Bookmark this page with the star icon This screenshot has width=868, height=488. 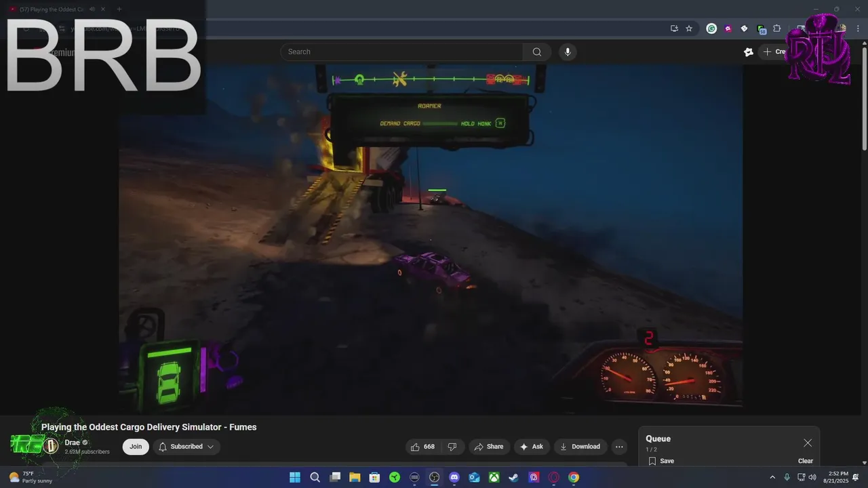(x=689, y=28)
